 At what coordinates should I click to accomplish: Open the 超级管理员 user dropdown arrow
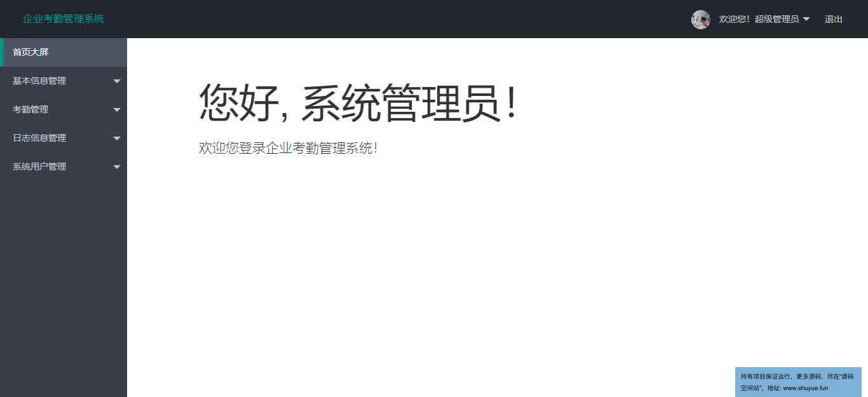tap(806, 19)
